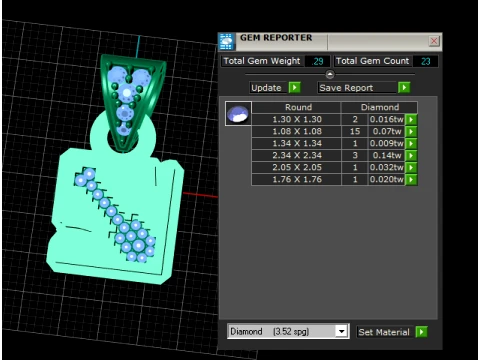Click the Set Material label
480x360 pixels.
click(x=384, y=332)
